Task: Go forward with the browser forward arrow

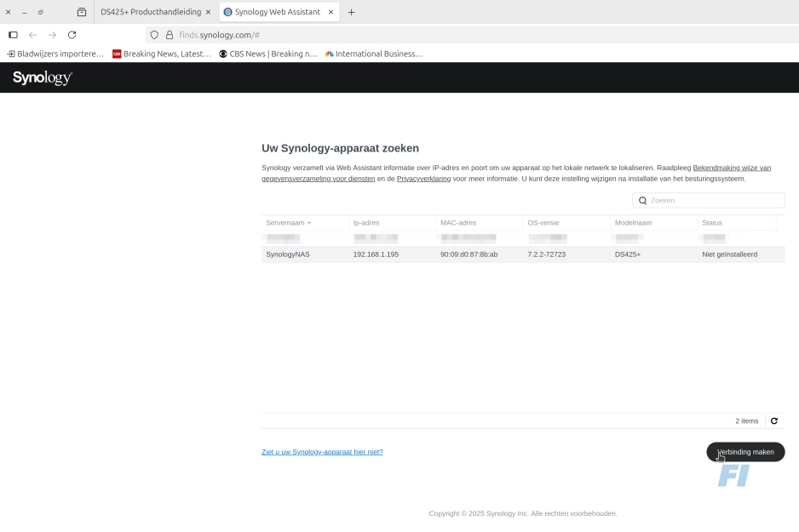Action: click(x=52, y=35)
